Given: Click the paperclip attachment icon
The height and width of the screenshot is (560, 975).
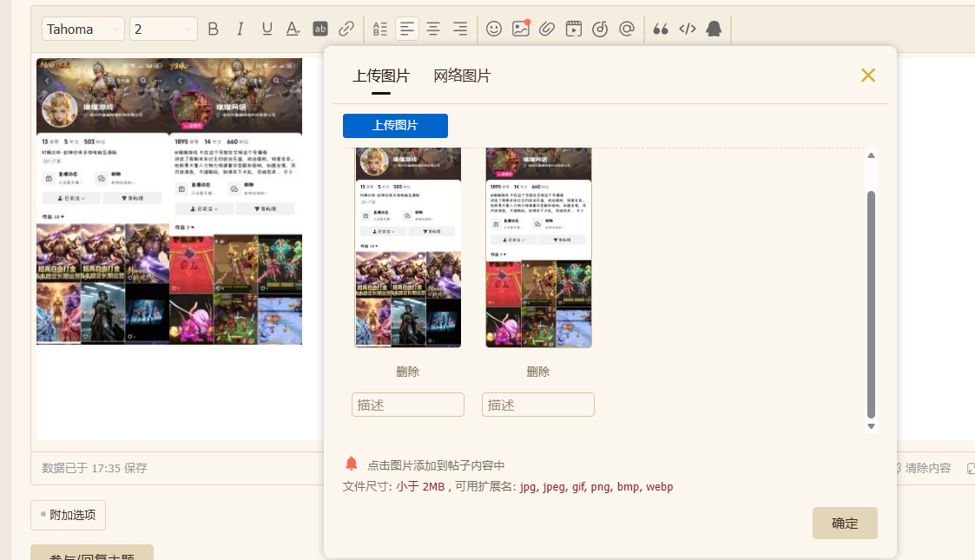Looking at the screenshot, I should tap(547, 29).
